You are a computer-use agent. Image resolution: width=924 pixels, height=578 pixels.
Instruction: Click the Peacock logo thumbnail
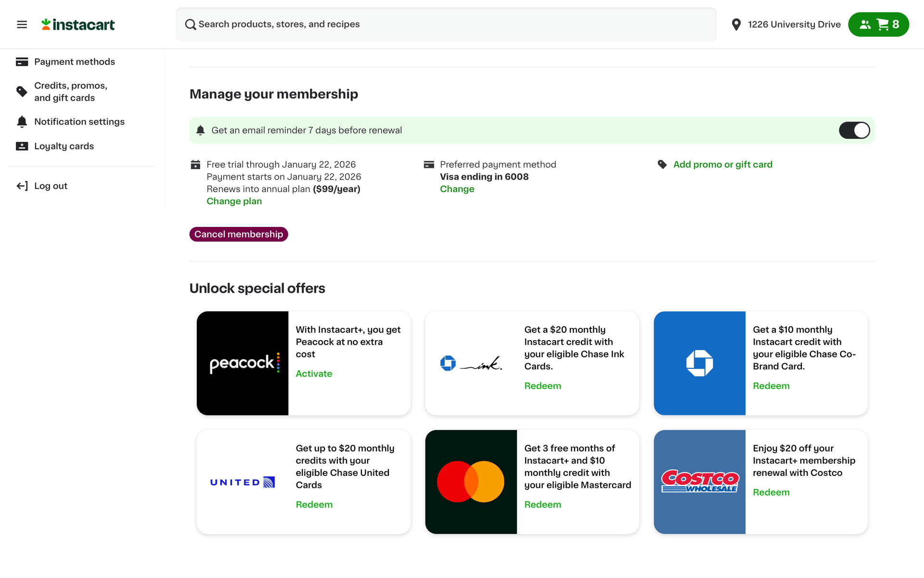243,363
